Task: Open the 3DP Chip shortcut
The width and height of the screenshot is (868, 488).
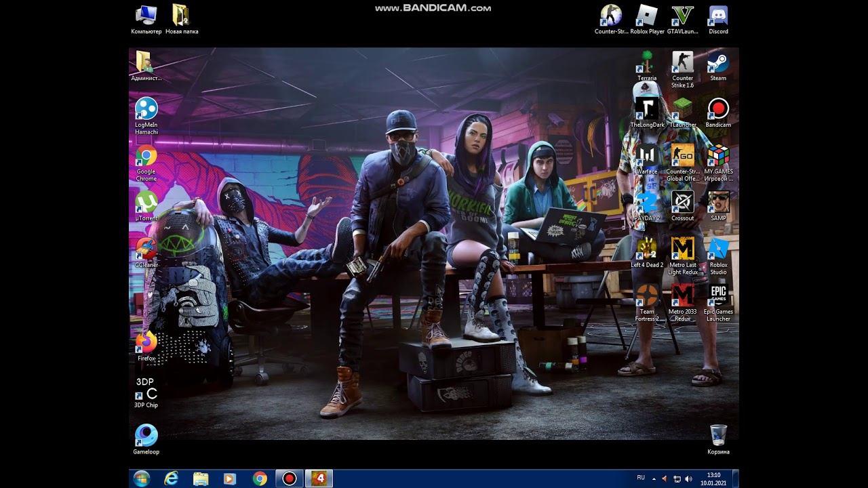Action: (x=146, y=393)
